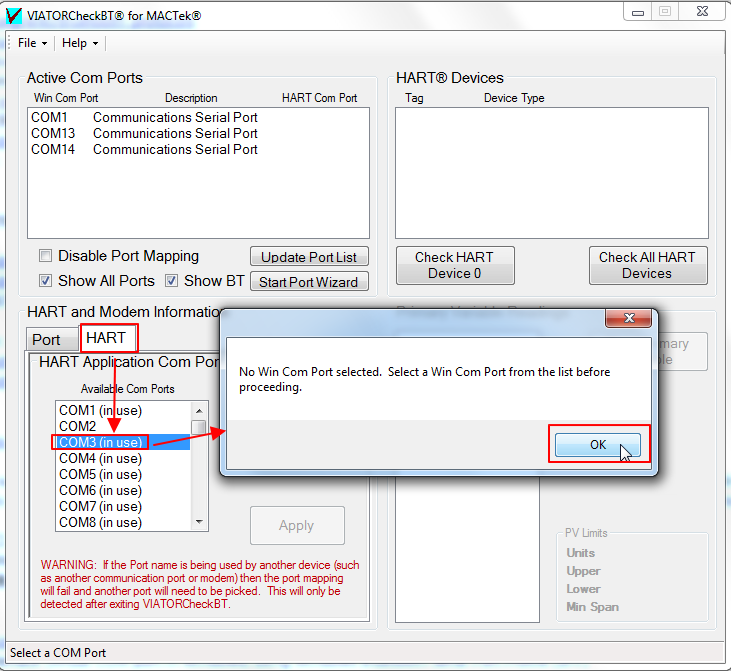
Task: Select COM7 (in use) list entry
Action: point(123,506)
